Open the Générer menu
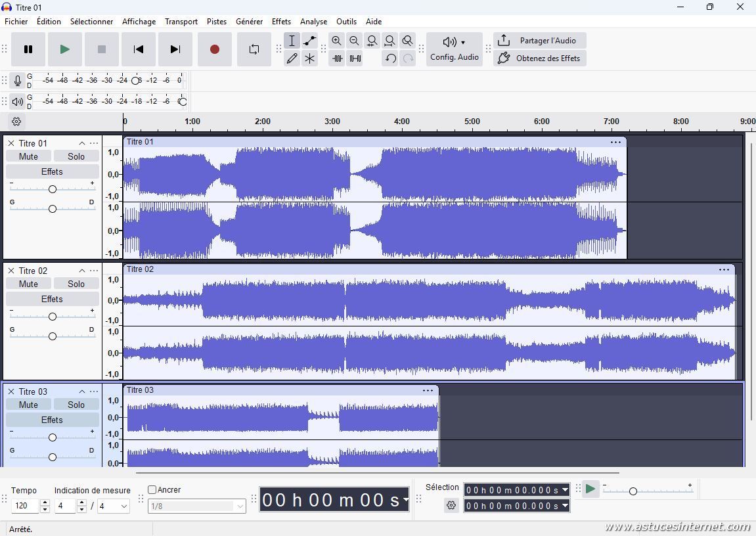The image size is (756, 536). (249, 22)
